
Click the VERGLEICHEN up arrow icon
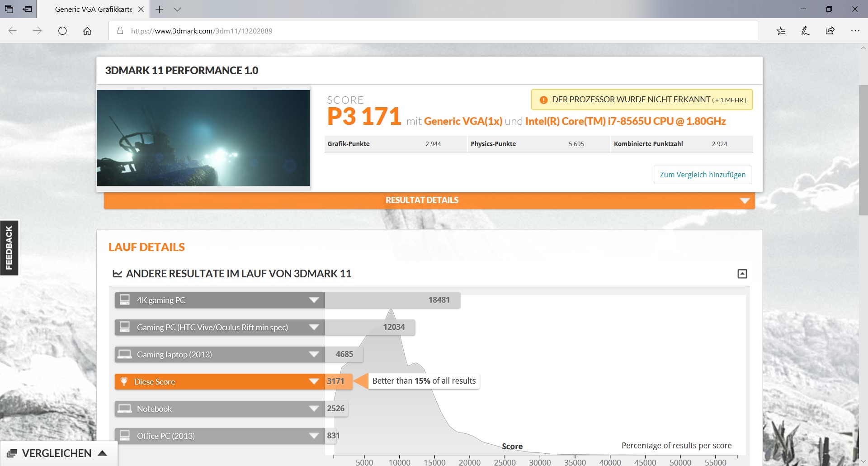[103, 453]
